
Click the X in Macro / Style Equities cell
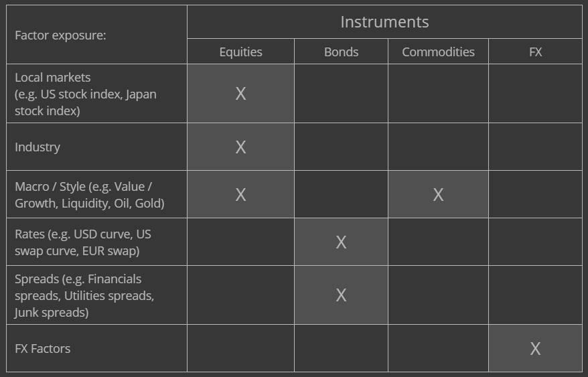tap(240, 194)
